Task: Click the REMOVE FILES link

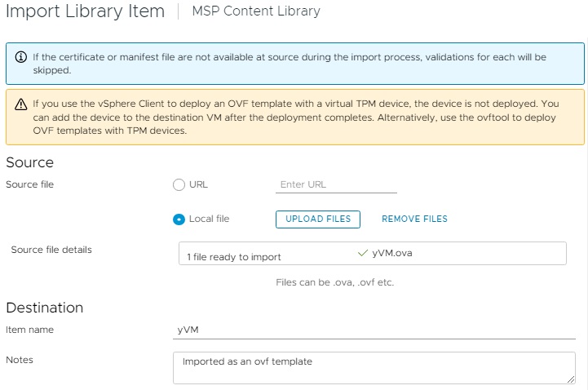Action: [x=414, y=219]
